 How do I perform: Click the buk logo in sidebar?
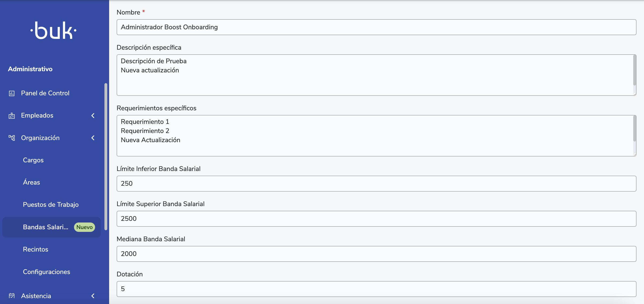(53, 30)
